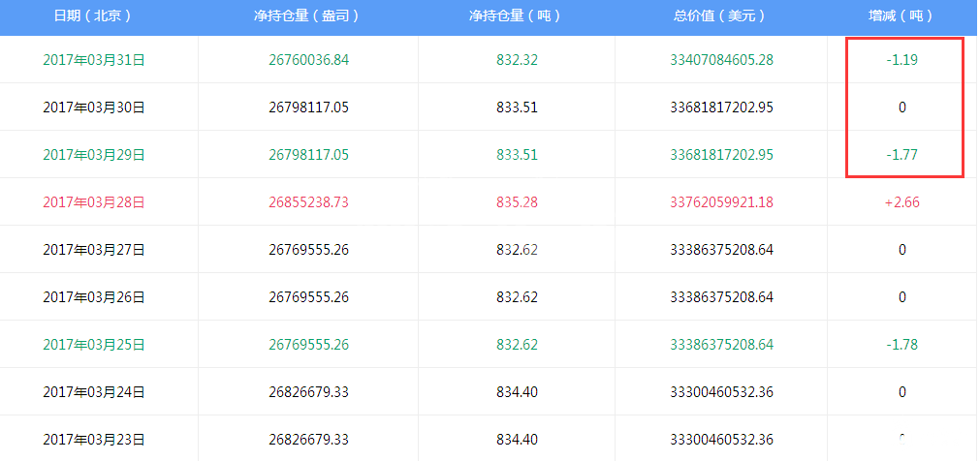Select the total value 33762059921.18
Screen dimensions: 980x461
(x=722, y=202)
